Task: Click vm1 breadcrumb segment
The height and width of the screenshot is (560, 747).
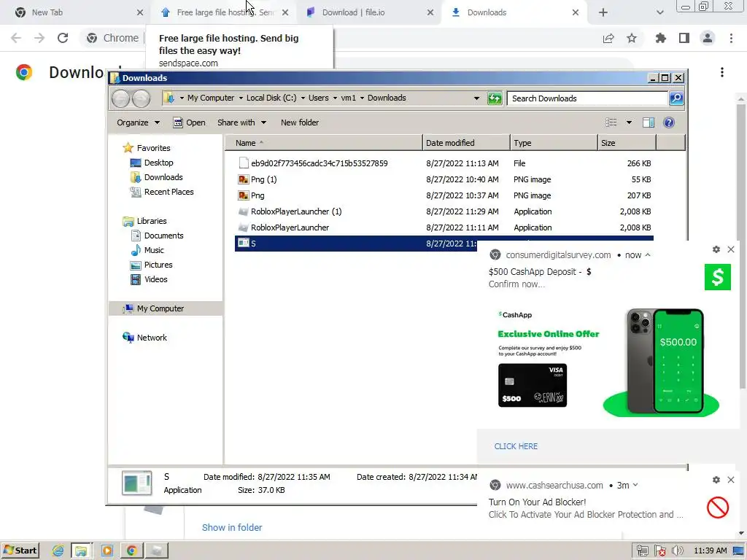Action: click(348, 98)
